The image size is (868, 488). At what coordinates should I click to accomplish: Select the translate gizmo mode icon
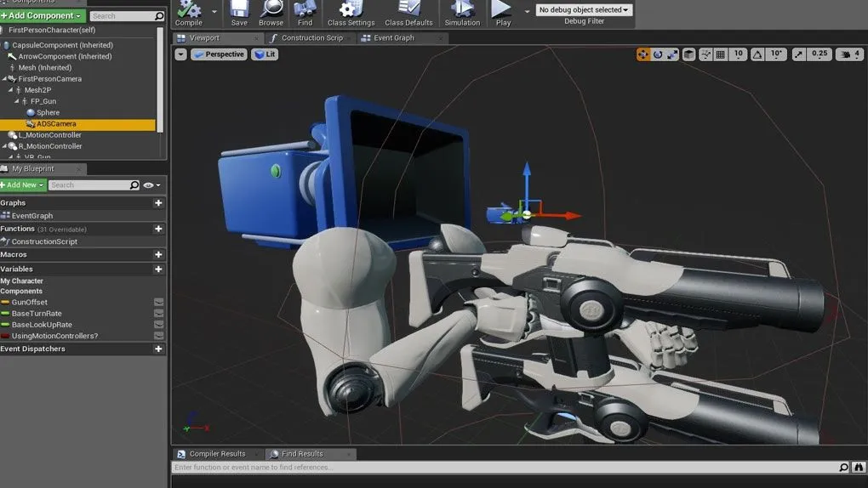642,54
